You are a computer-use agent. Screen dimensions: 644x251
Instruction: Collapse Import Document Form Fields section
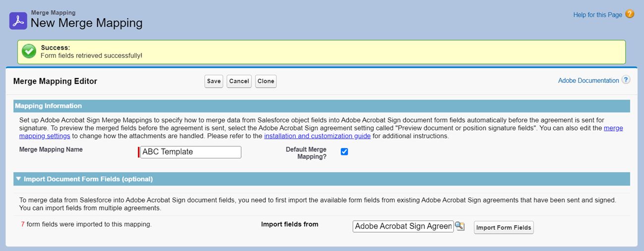tap(19, 179)
